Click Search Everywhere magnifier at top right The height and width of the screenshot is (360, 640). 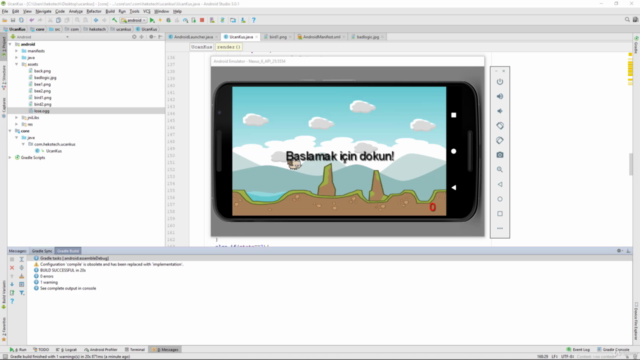point(627,20)
